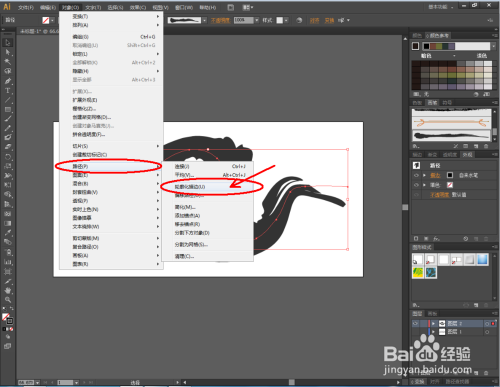The height and width of the screenshot is (387, 500).
Task: Click the new brush icon in the Brushes panel
Action: (x=476, y=146)
